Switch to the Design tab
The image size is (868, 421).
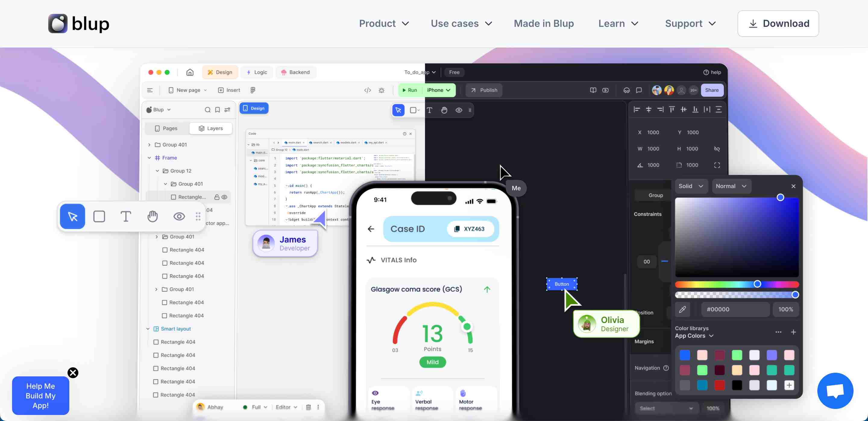click(220, 72)
